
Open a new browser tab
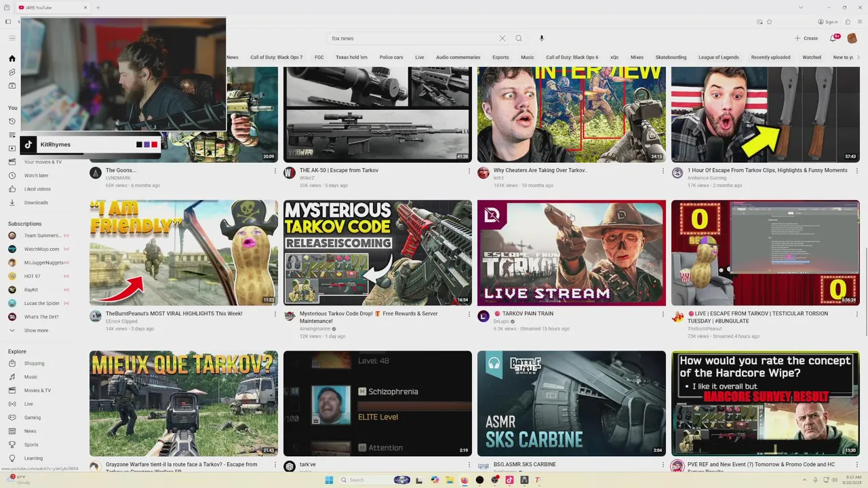(98, 7)
